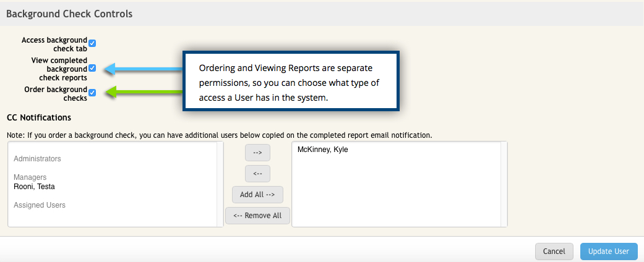This screenshot has height=262, width=644.
Task: Click the available users list scrollbar track
Action: [220, 184]
